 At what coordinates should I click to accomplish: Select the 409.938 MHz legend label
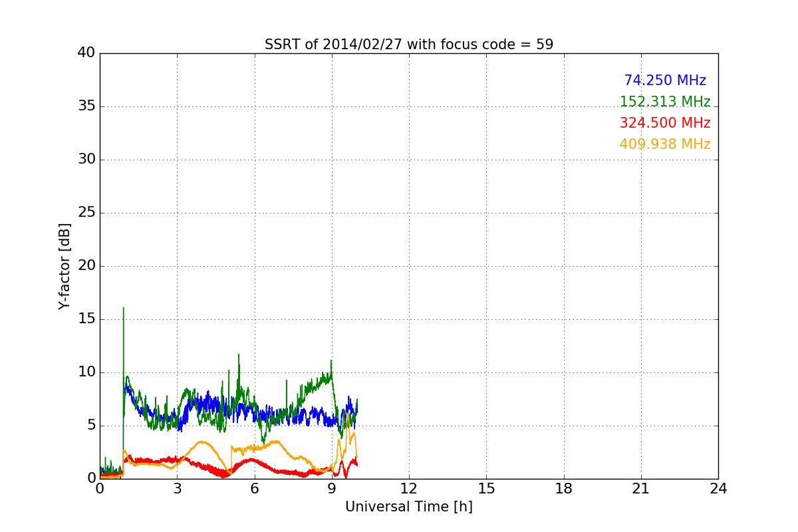[x=665, y=144]
